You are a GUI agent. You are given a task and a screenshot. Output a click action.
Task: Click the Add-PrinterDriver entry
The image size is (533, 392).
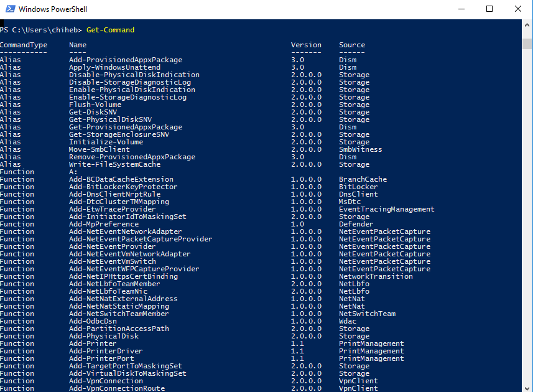click(106, 352)
